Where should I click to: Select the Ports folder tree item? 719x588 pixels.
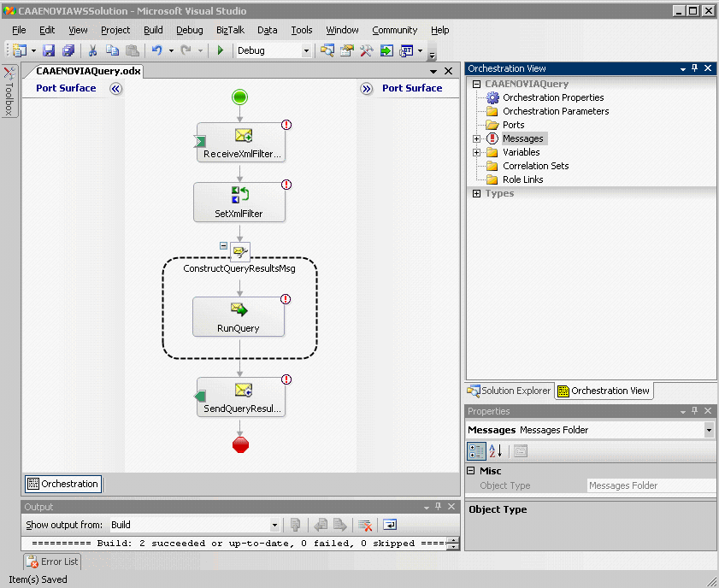(x=513, y=125)
